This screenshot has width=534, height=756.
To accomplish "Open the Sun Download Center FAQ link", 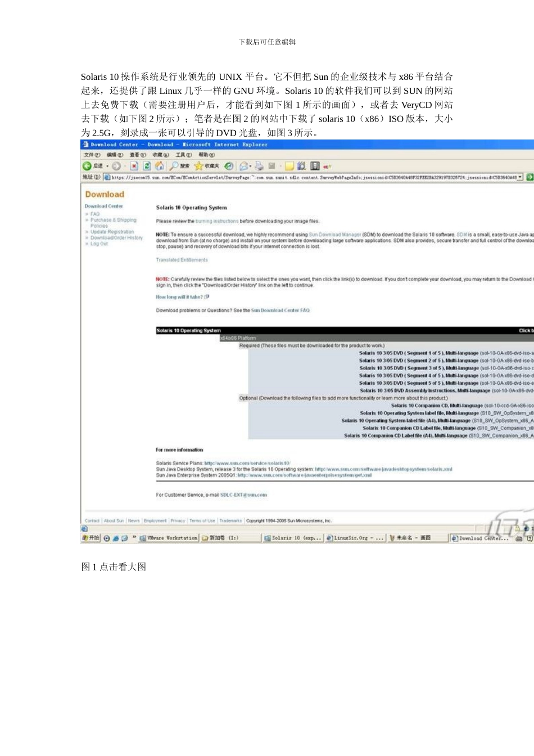I will coord(280,310).
